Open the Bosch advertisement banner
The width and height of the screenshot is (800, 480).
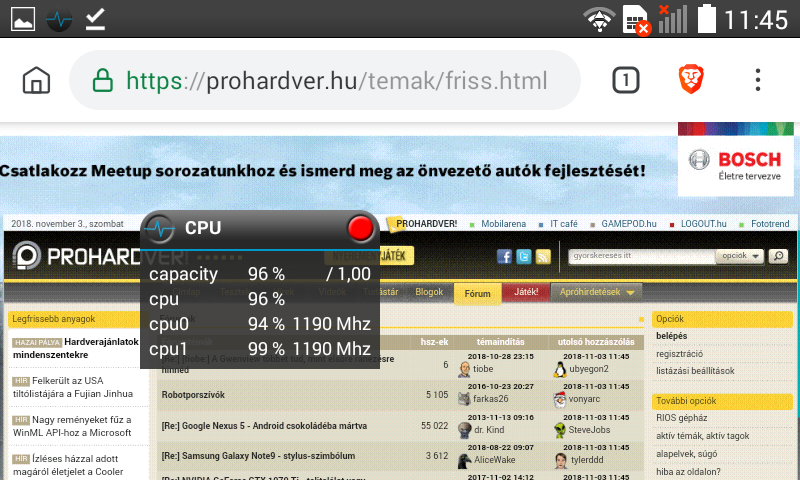pyautogui.click(x=735, y=159)
